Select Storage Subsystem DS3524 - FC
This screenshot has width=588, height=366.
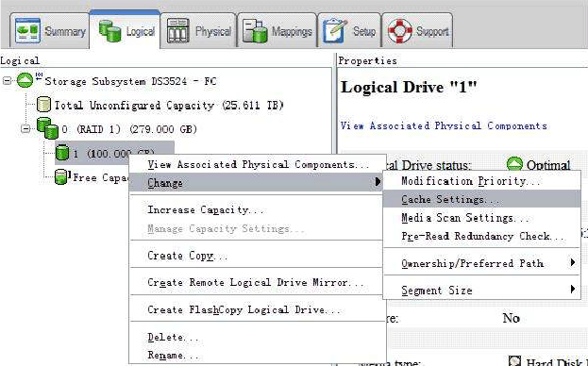tap(130, 81)
